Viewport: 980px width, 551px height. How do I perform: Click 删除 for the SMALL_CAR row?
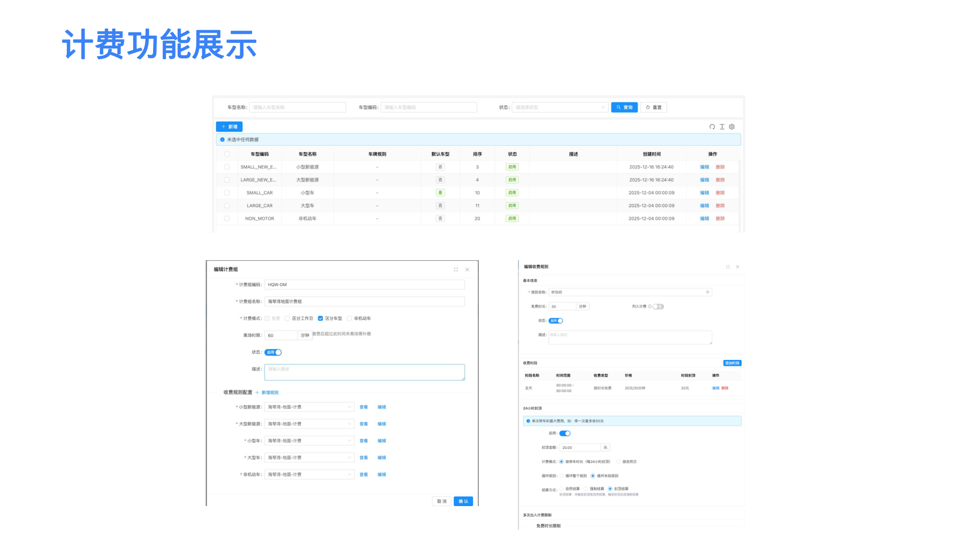[720, 193]
